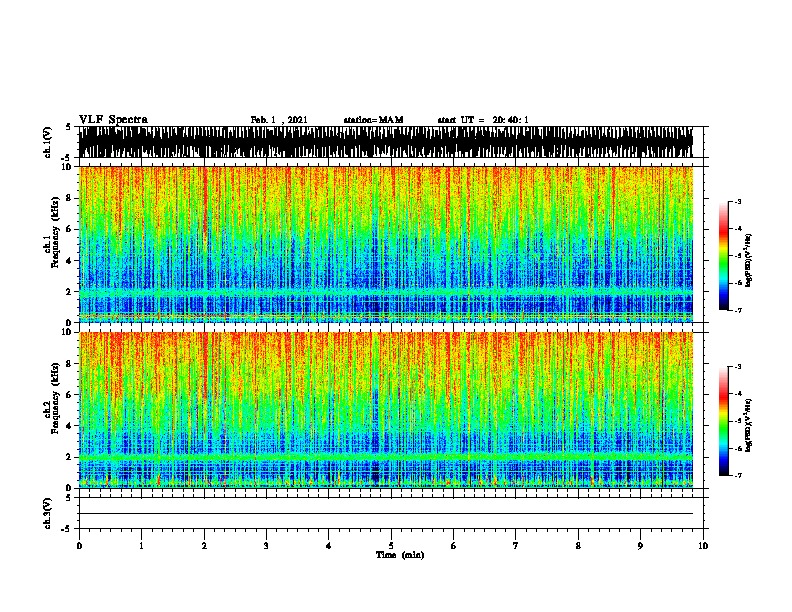
Task: Click the "ch.1(V)" waveform axis label
Action: (47, 142)
